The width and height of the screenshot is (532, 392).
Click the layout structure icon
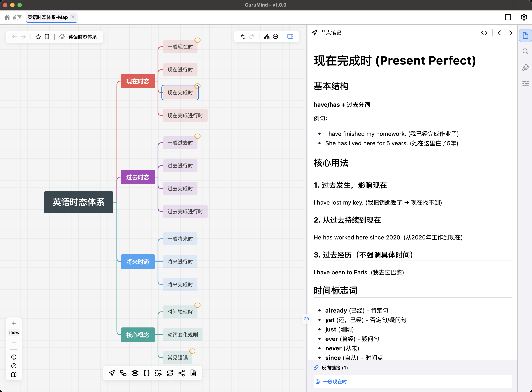click(x=267, y=36)
